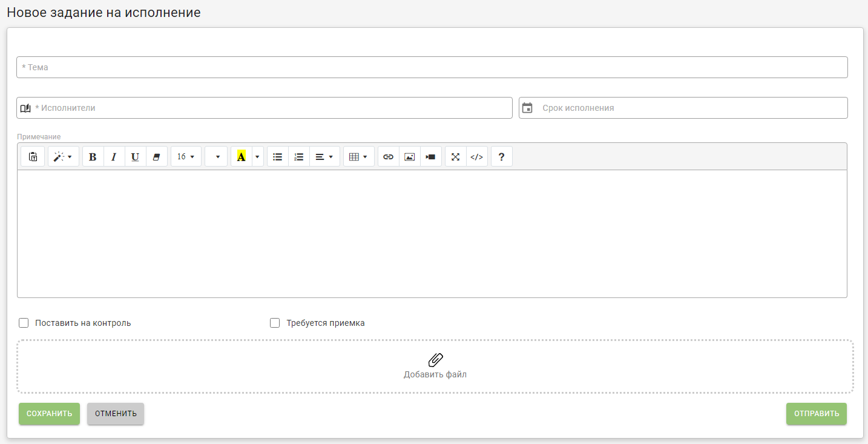Toggle underline formatting in the editor
The image size is (868, 444).
tap(135, 156)
